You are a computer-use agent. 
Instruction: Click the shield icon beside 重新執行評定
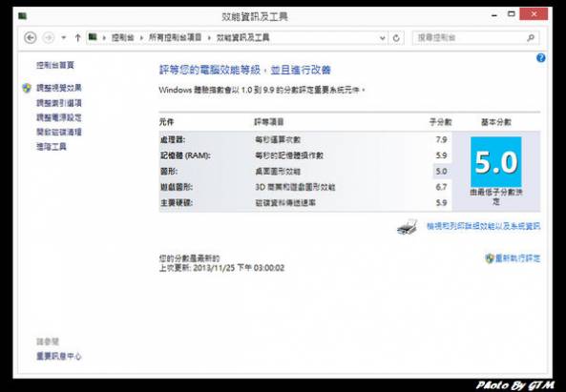click(489, 258)
